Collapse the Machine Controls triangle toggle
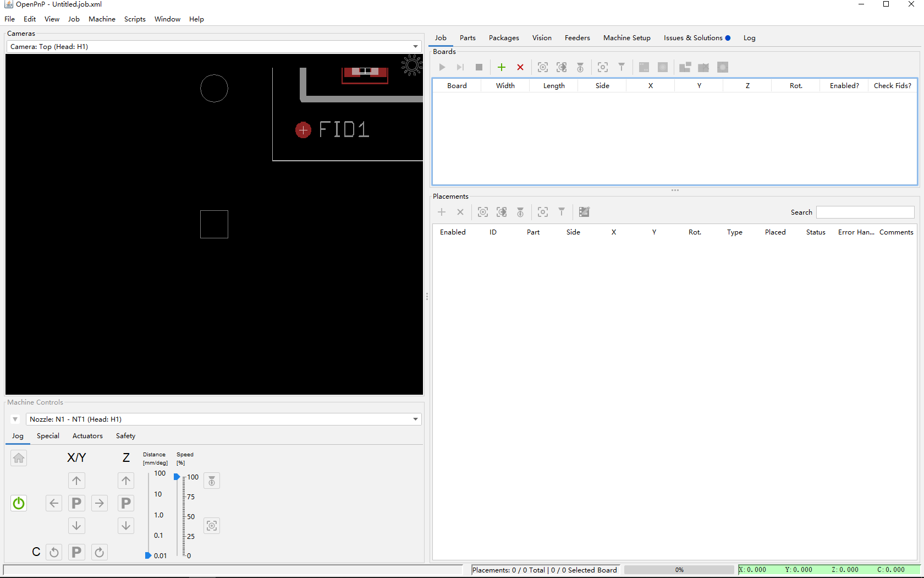 pos(15,419)
